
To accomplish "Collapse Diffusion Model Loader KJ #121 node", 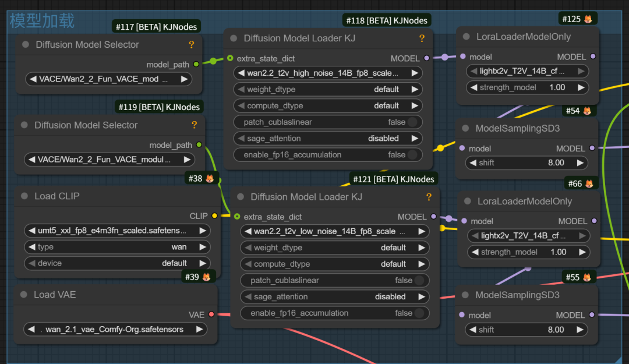I will pyautogui.click(x=241, y=197).
